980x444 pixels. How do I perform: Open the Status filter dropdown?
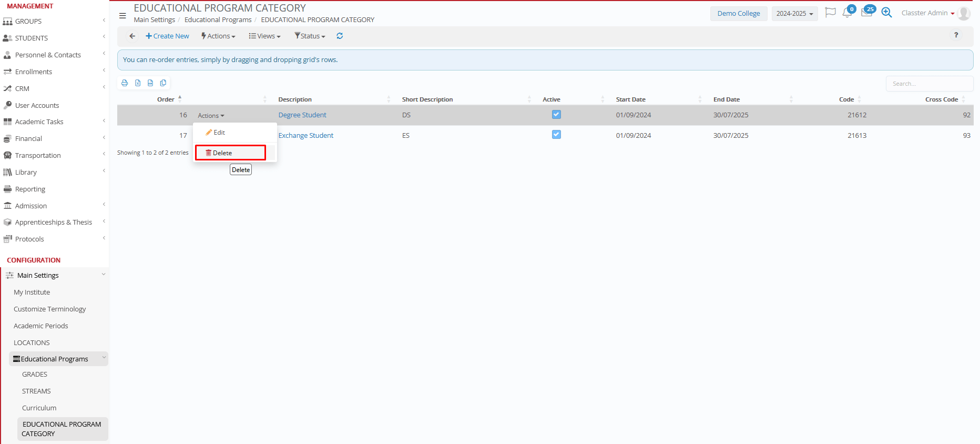pyautogui.click(x=310, y=36)
